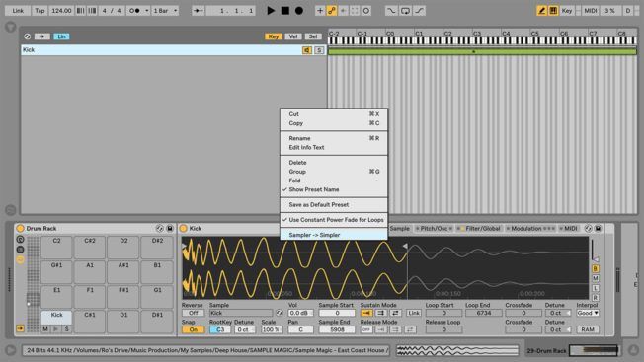Viewport: 644px width, 362px height.
Task: Click the Lin crossfade button
Action: [x=61, y=36]
